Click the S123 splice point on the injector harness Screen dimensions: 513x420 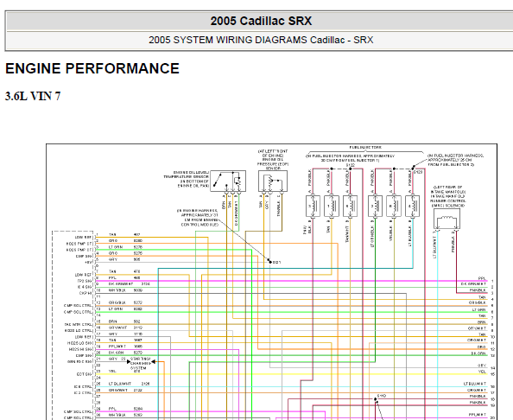413,169
